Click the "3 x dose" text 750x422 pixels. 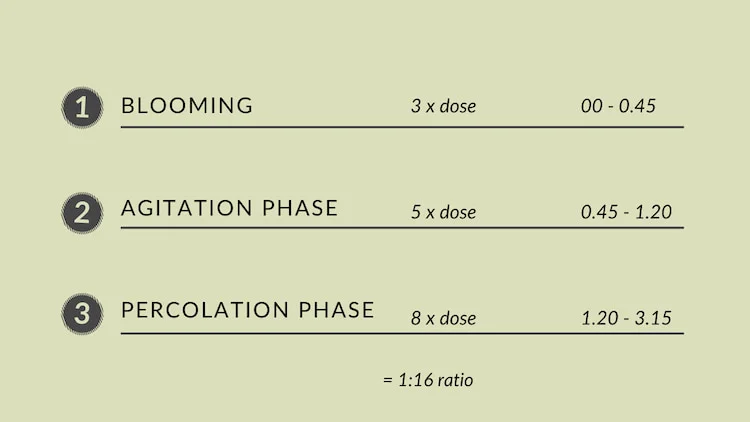tap(443, 106)
